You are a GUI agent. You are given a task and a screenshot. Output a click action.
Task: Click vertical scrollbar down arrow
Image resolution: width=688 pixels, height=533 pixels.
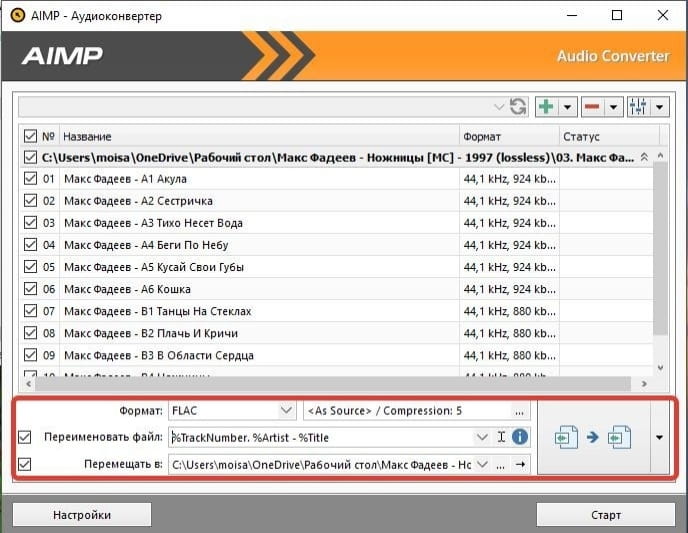[660, 368]
